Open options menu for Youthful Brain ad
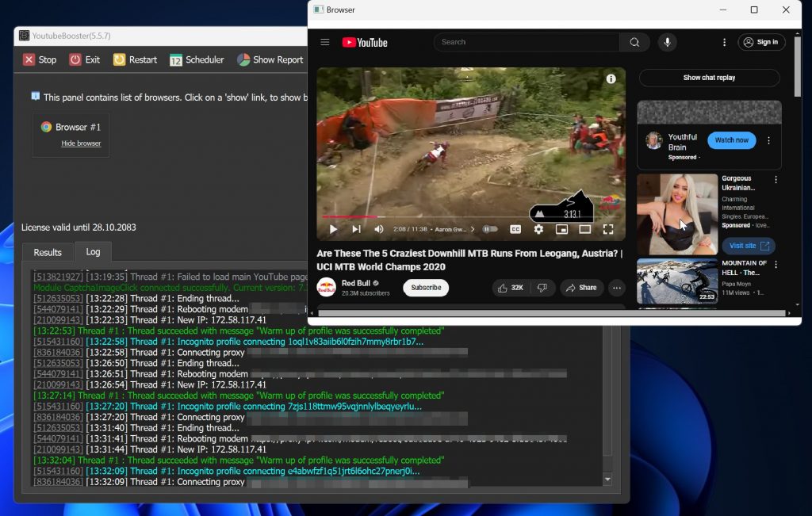This screenshot has height=516, width=812. pyautogui.click(x=768, y=140)
